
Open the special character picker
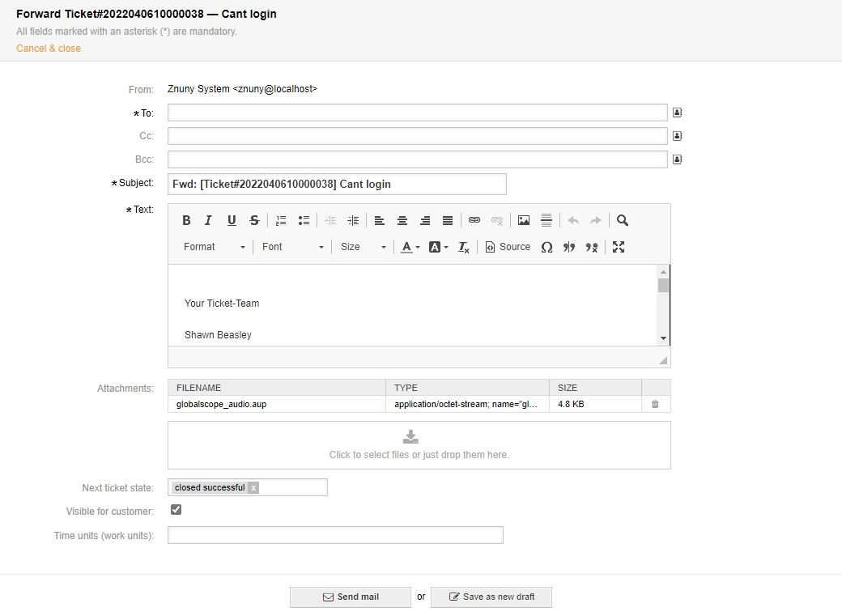click(546, 247)
